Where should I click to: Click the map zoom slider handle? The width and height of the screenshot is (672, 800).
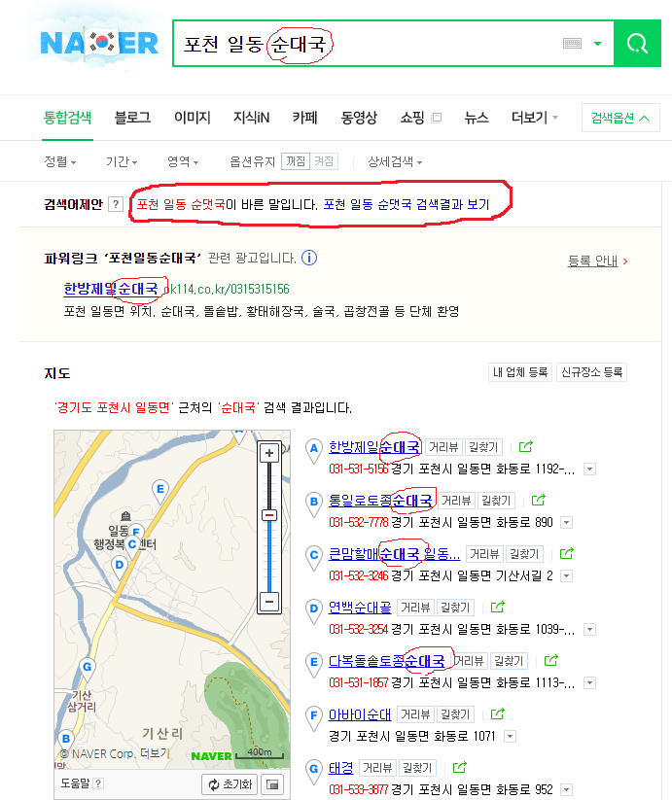[x=269, y=515]
